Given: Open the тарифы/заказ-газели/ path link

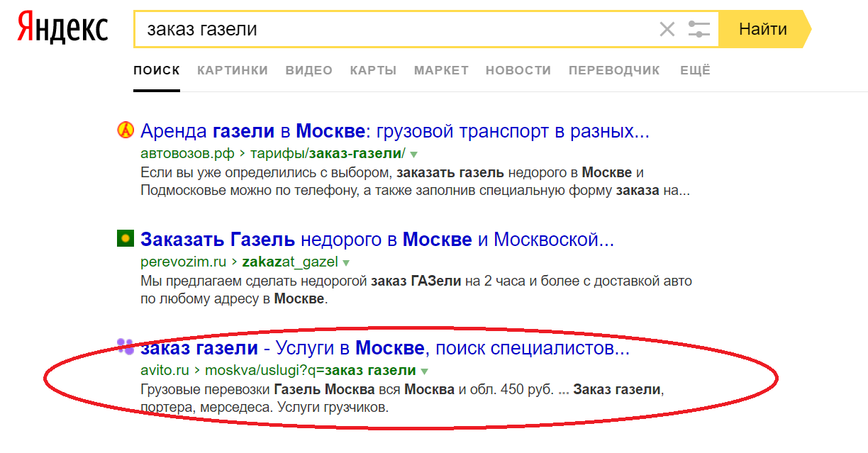Looking at the screenshot, I should click(326, 153).
